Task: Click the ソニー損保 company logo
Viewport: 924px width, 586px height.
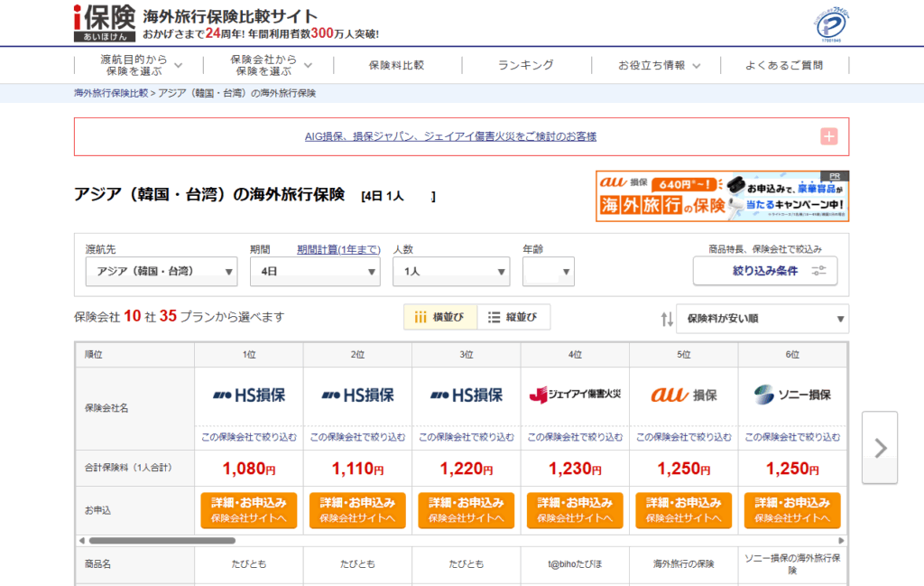Action: [x=791, y=395]
